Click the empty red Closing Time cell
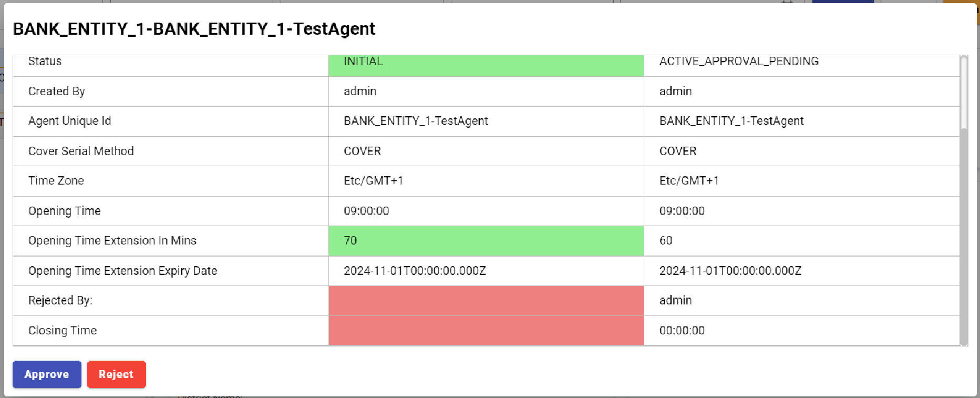This screenshot has height=398, width=980. pyautogui.click(x=486, y=330)
